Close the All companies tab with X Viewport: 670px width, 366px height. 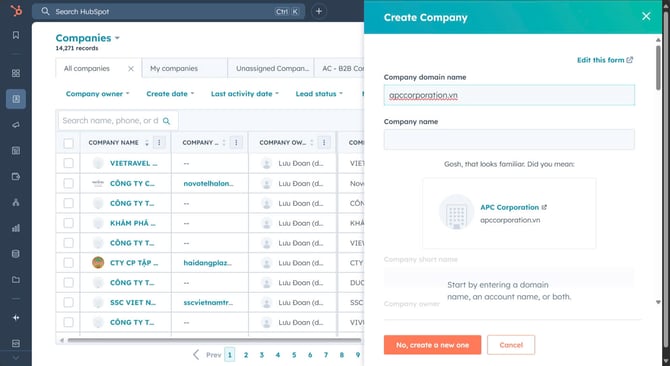tap(131, 69)
